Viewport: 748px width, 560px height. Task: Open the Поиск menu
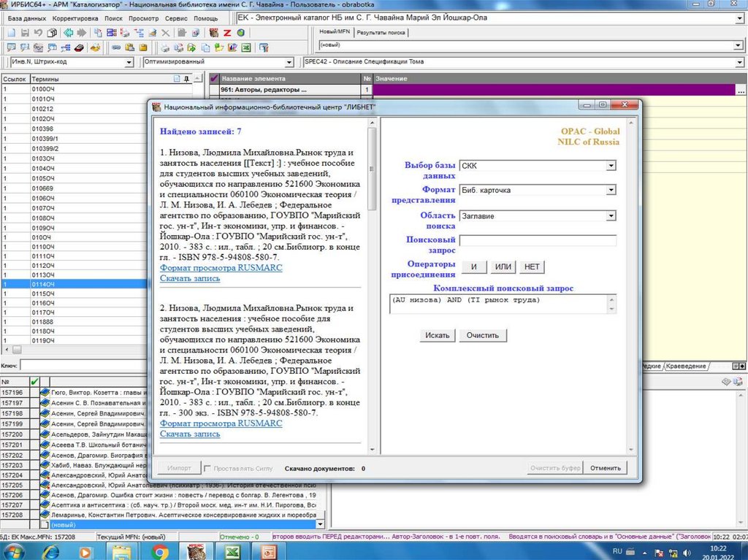(x=113, y=18)
